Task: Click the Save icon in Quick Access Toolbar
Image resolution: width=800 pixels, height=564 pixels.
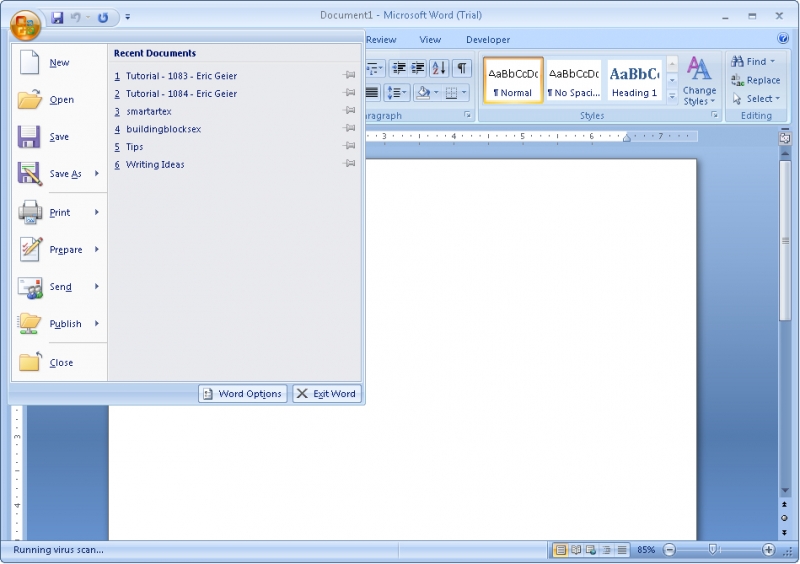Action: (57, 17)
